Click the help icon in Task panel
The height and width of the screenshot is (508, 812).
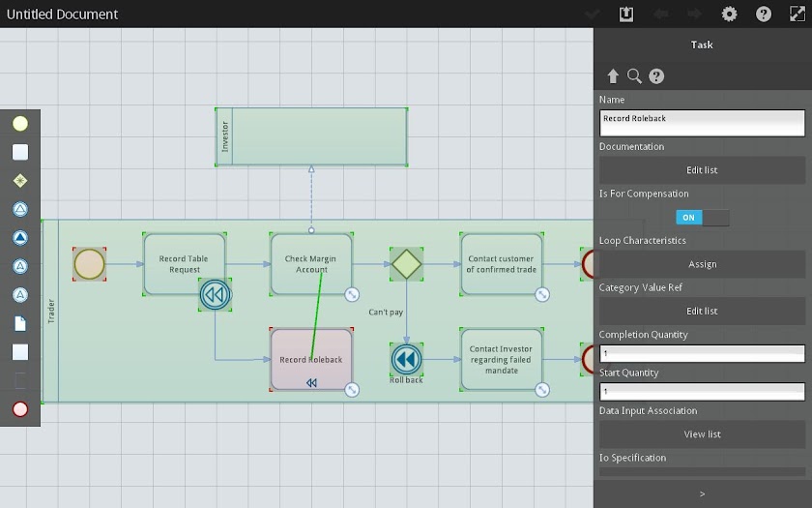click(x=656, y=76)
